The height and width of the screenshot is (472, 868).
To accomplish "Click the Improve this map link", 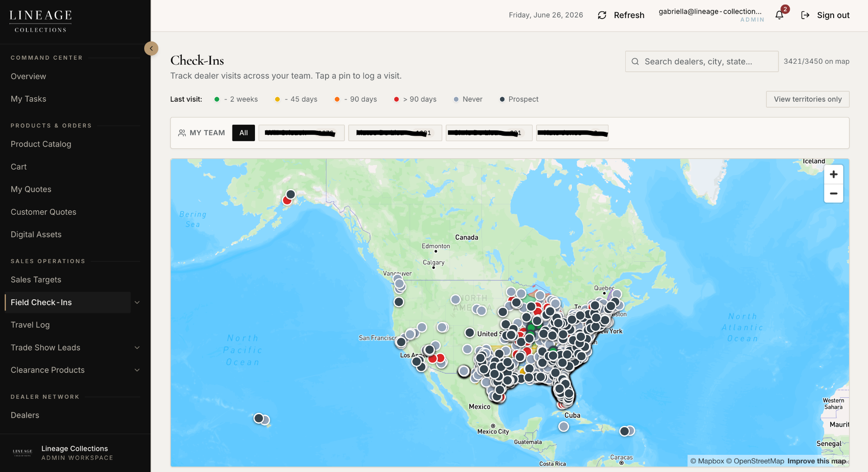I will pyautogui.click(x=816, y=461).
